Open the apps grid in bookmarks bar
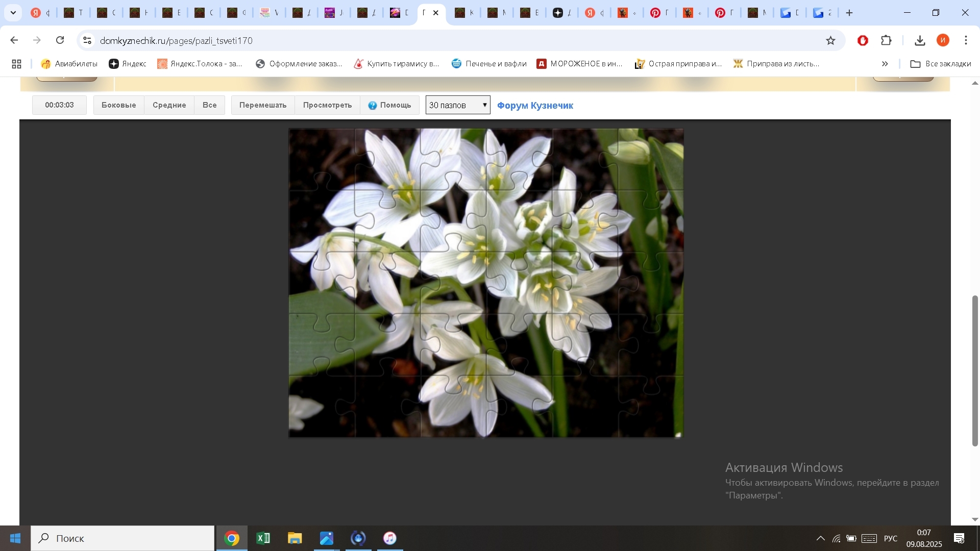This screenshot has width=980, height=551. (16, 64)
